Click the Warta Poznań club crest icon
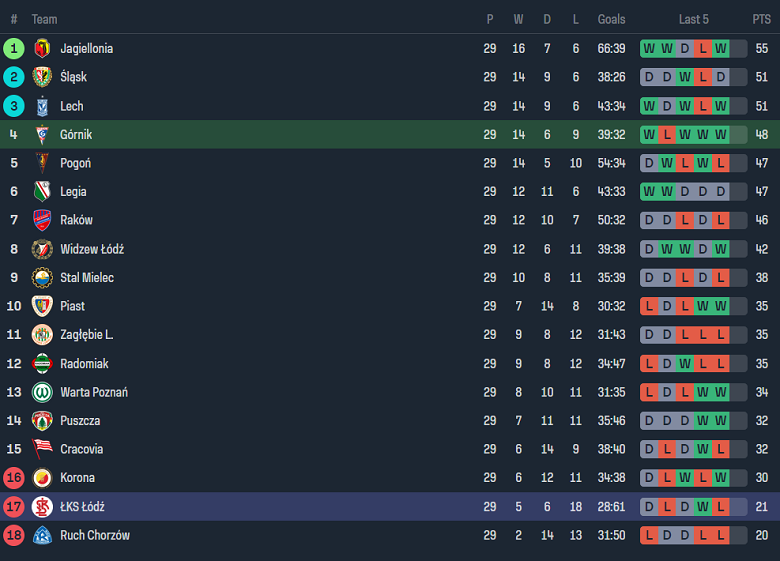Image resolution: width=780 pixels, height=561 pixels. (x=42, y=392)
